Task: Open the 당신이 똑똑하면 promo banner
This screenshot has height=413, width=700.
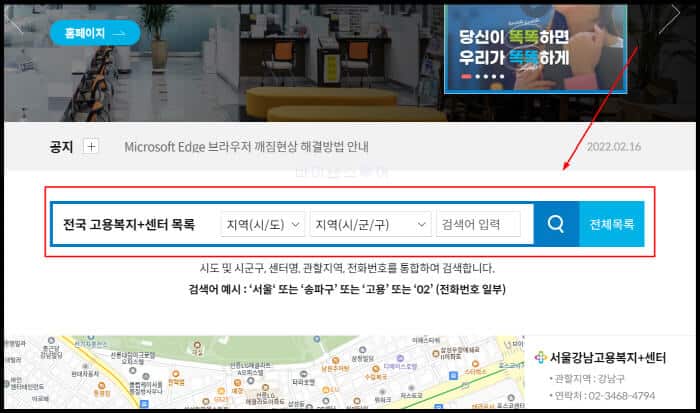Action: tap(535, 49)
